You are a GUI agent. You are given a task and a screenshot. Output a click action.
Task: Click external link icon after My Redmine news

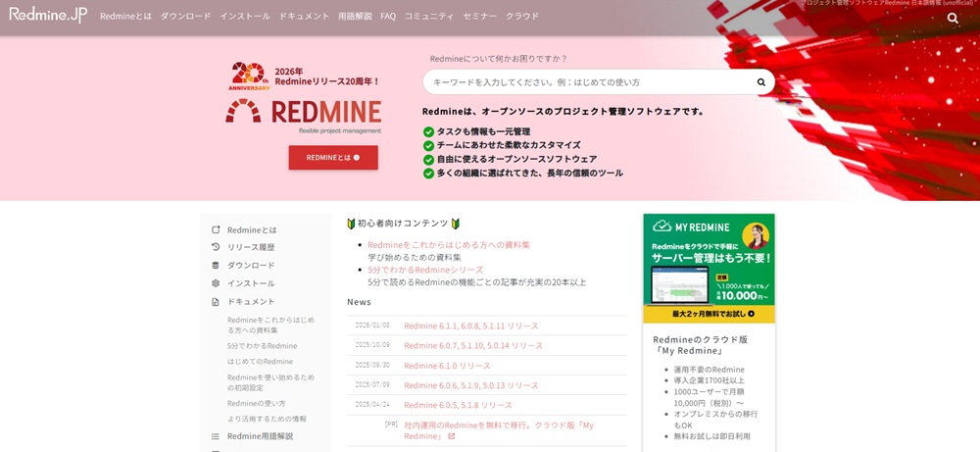tap(451, 436)
